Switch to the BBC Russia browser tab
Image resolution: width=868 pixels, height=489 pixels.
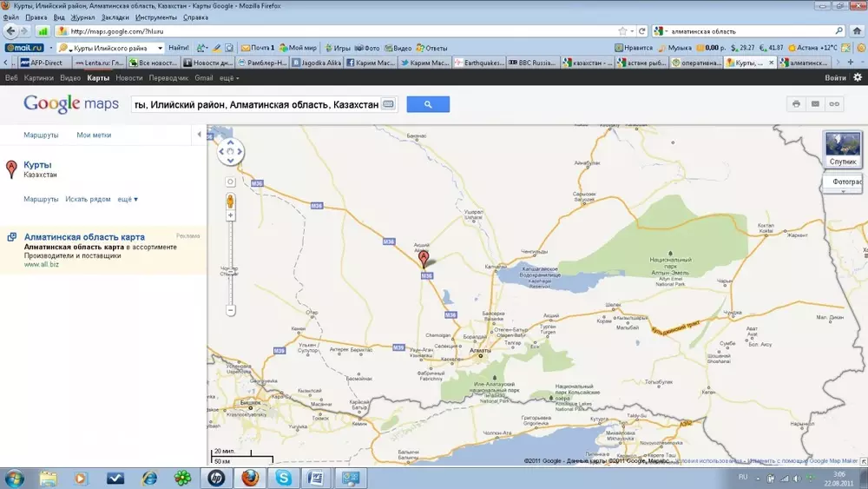tap(531, 63)
